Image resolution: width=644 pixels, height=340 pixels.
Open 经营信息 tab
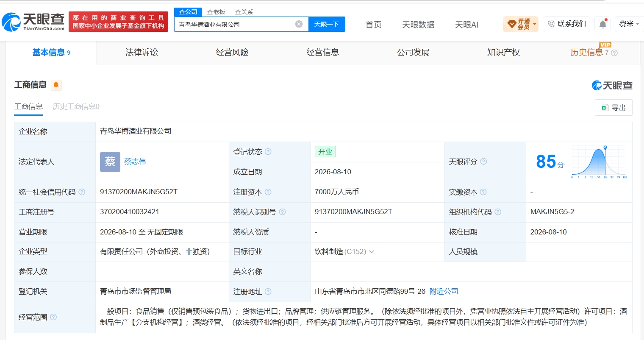tap(323, 53)
